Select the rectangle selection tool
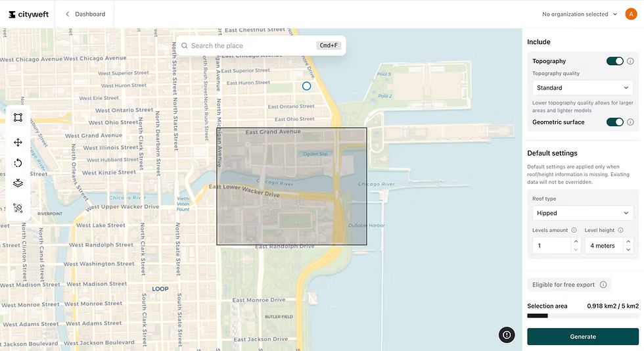Viewport: 644px width, 351px height. tap(18, 118)
